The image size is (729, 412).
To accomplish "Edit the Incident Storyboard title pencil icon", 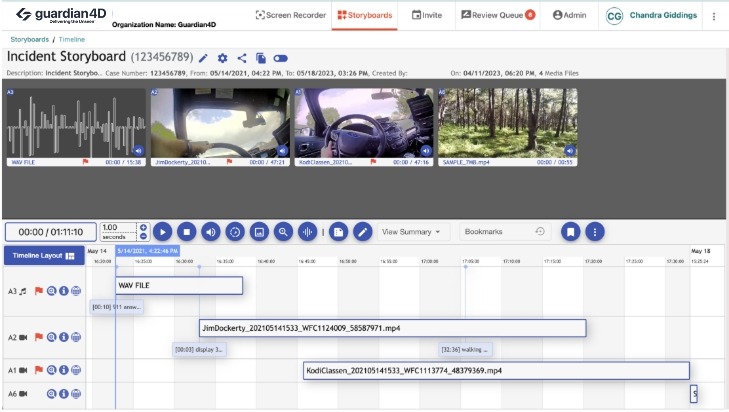I will pos(203,58).
